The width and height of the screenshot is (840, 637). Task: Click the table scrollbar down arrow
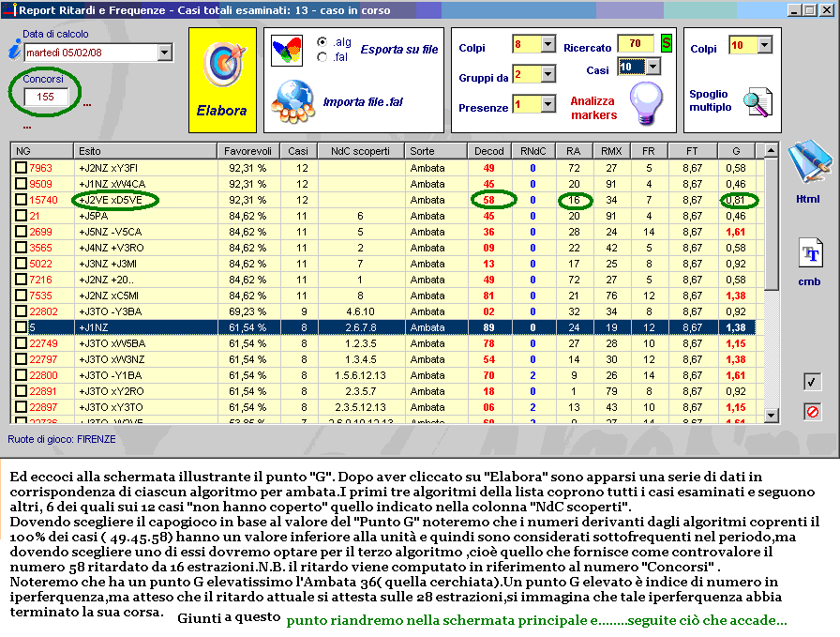[771, 415]
